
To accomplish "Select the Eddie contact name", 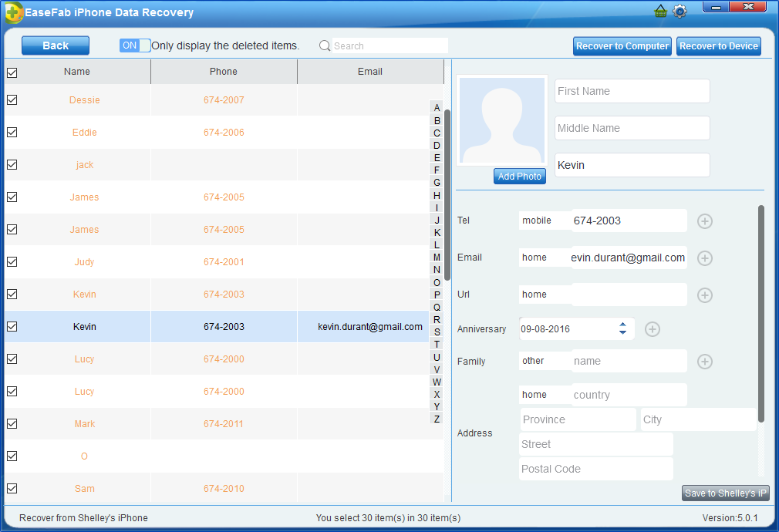I will 85,132.
